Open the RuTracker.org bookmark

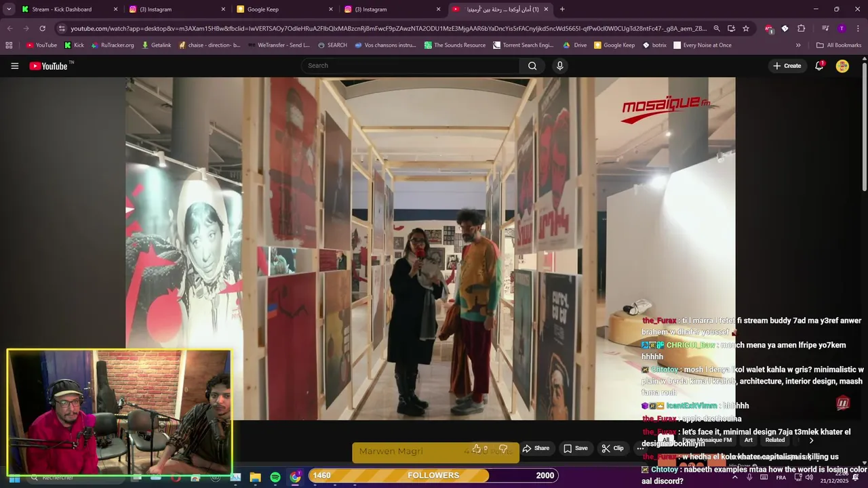[x=112, y=45]
